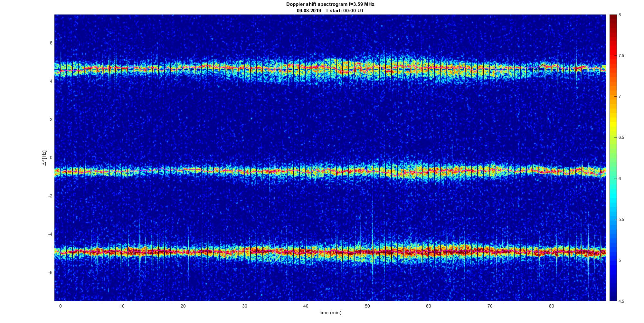The image size is (644, 323).
Task: Click x-axis tick label '40'
Action: point(306,306)
